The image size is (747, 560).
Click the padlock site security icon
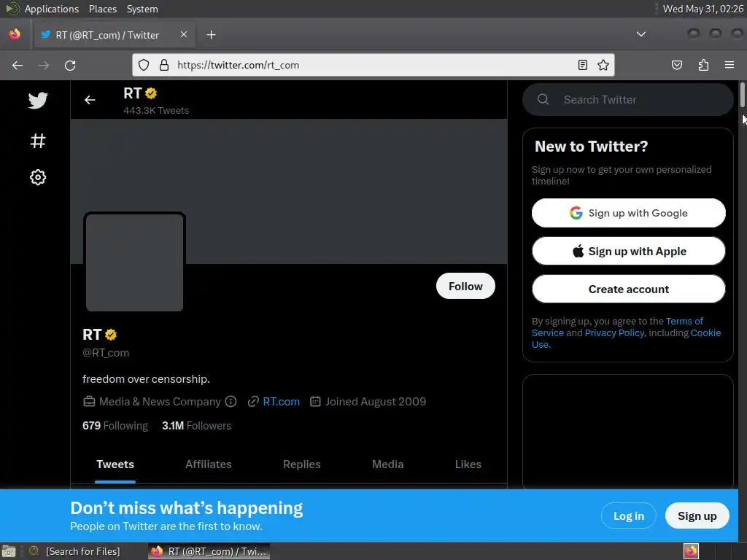(164, 65)
